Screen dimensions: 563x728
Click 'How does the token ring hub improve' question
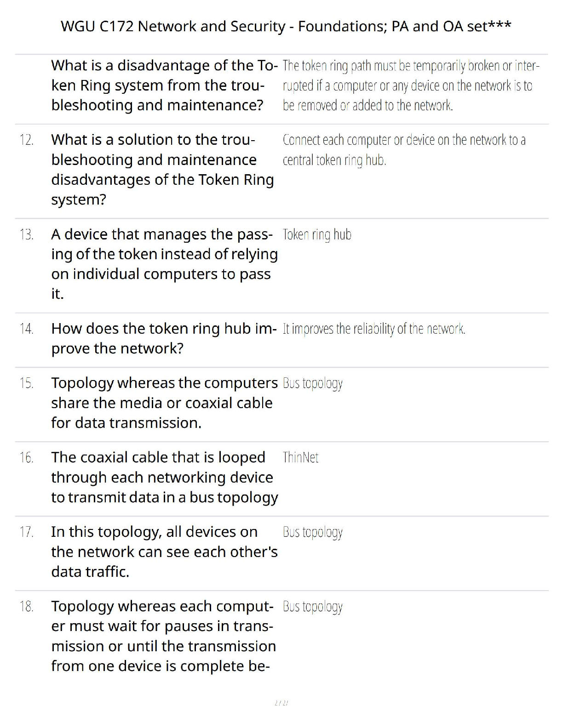164,338
